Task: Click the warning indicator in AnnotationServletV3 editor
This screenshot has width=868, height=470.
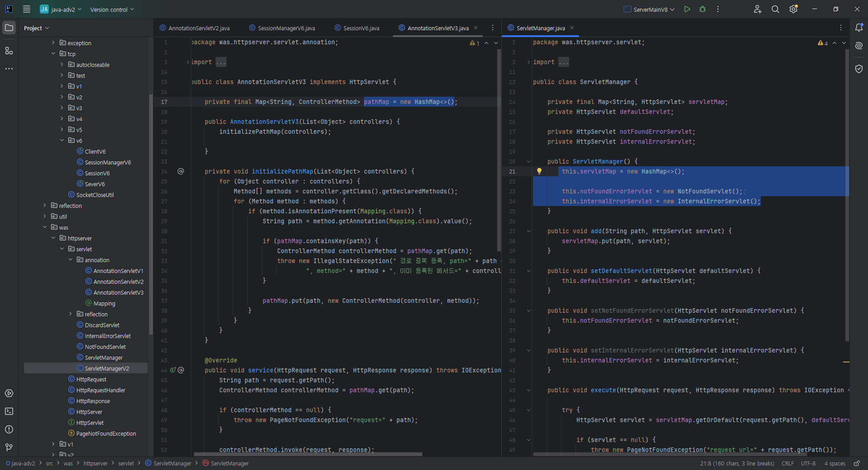Action: pos(475,43)
